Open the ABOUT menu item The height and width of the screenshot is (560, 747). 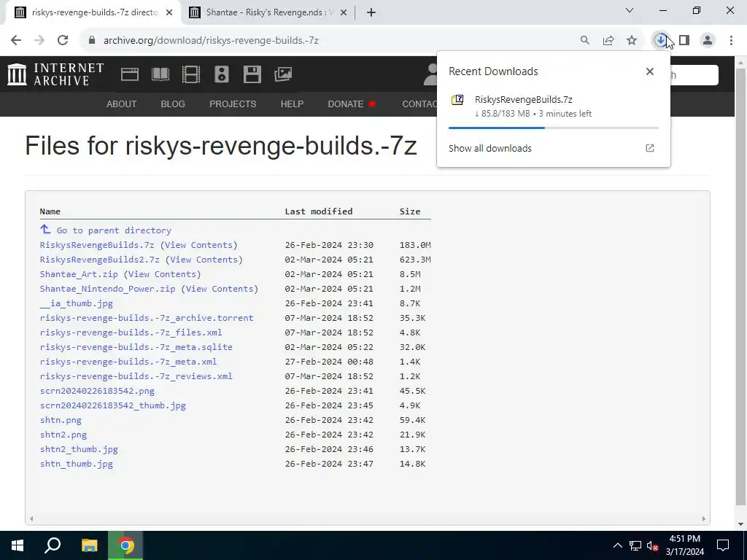[x=122, y=104]
